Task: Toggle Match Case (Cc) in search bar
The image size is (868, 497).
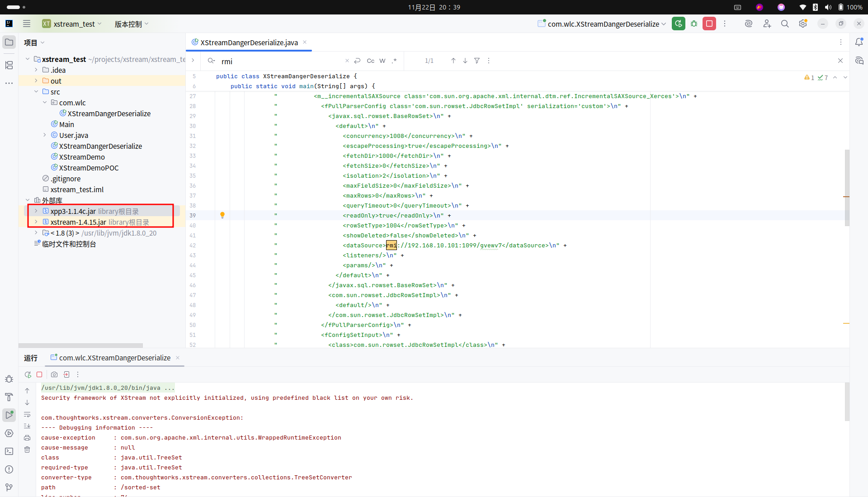Action: 370,61
